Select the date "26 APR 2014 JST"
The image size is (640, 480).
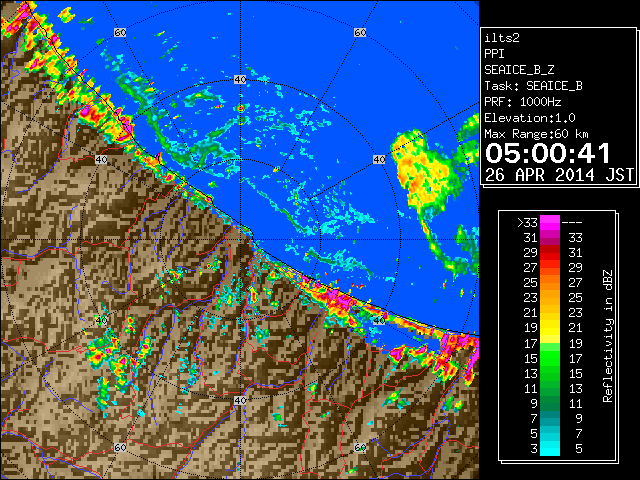[x=559, y=175]
